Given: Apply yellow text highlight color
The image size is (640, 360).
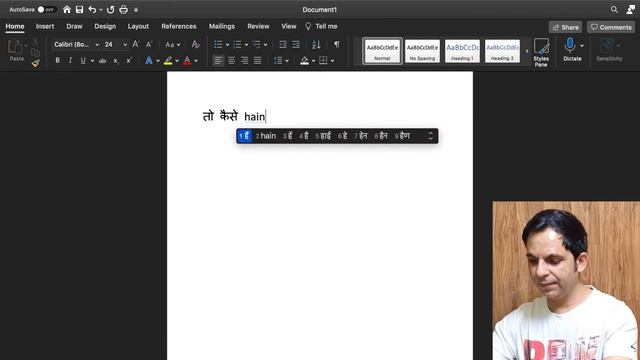Looking at the screenshot, I should [168, 60].
